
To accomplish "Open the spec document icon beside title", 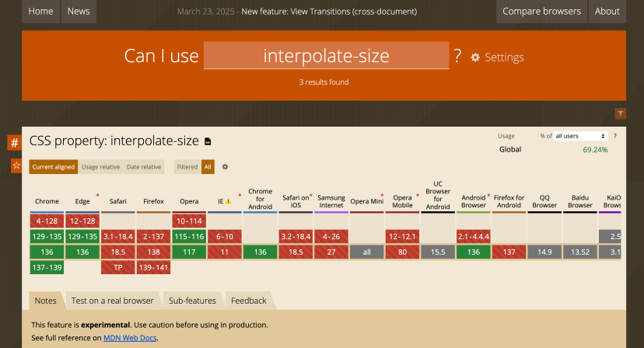I will [208, 141].
